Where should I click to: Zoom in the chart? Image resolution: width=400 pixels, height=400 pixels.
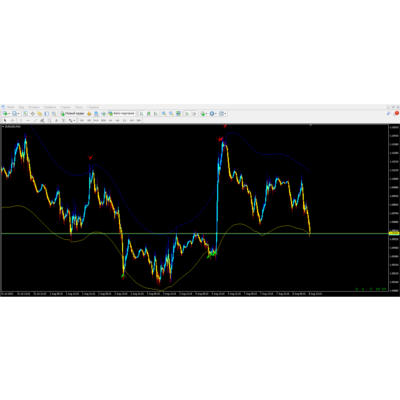coord(164,113)
